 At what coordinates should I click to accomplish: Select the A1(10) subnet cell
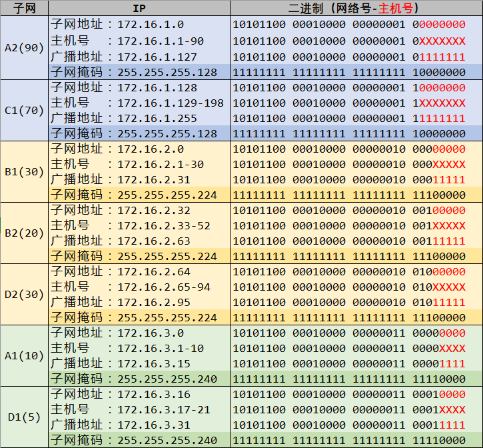pyautogui.click(x=25, y=356)
